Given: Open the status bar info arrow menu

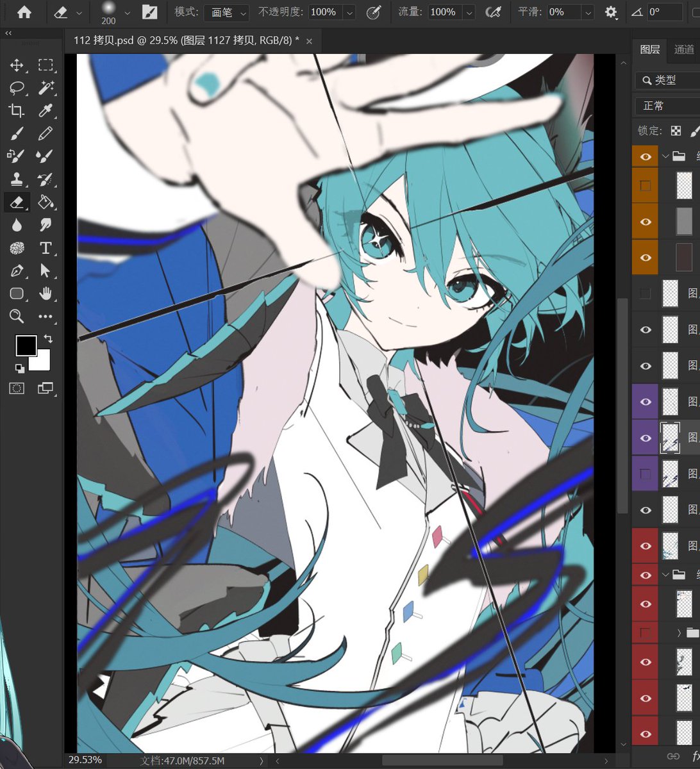Looking at the screenshot, I should [261, 761].
